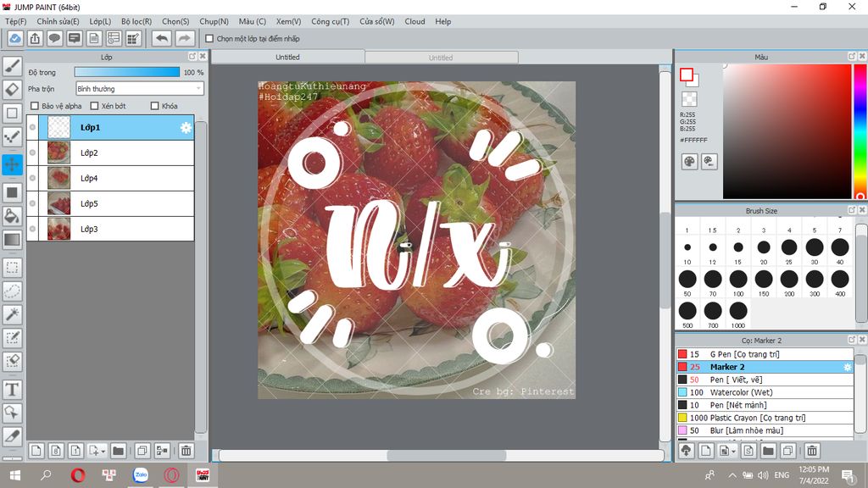The image size is (868, 488).
Task: Select the rectangular Selection tool
Action: coord(12,268)
